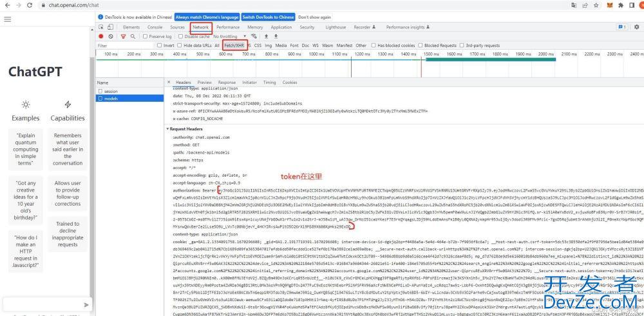Open the issues counter badge
Image resolution: width=644 pixels, height=316 pixels.
[x=622, y=27]
